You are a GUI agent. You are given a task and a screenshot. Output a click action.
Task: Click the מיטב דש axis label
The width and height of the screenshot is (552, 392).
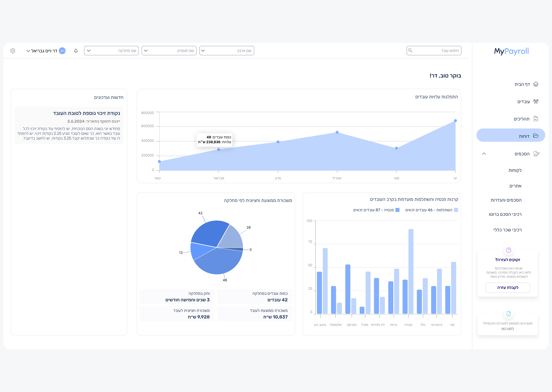(x=320, y=325)
